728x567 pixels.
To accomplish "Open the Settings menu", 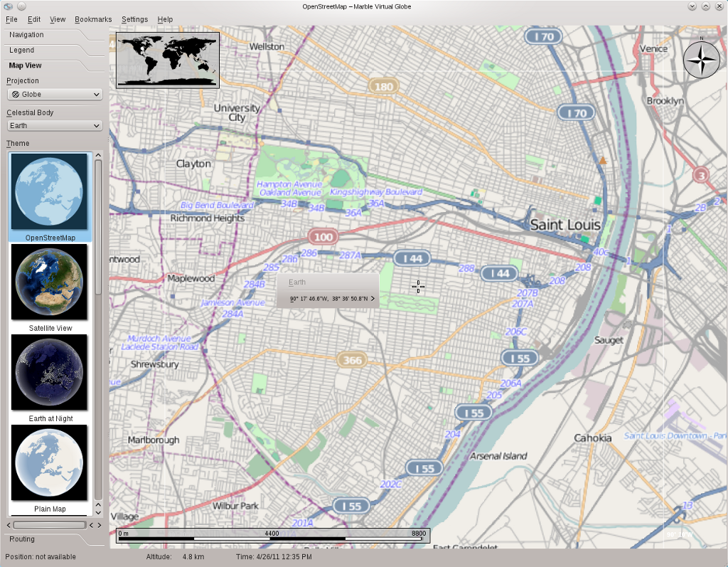I will point(134,19).
